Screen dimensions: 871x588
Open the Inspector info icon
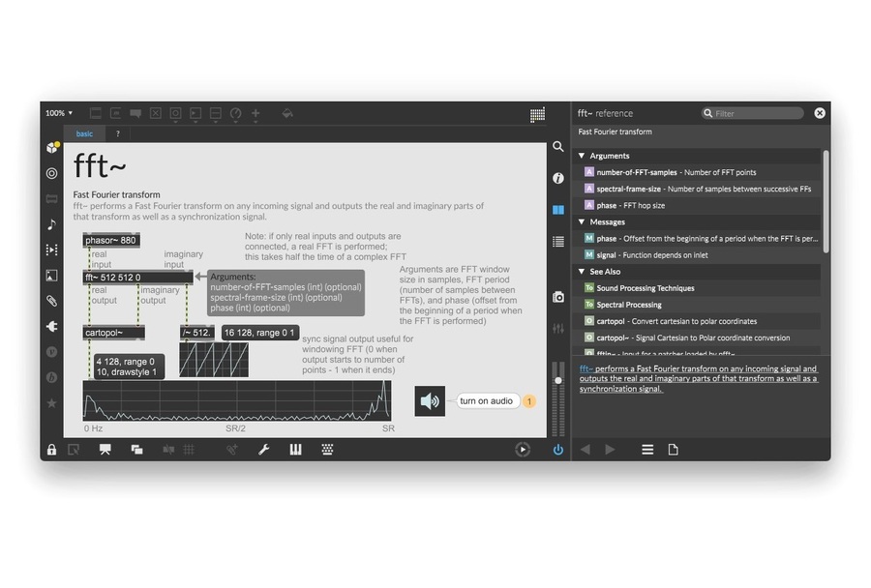coord(558,178)
